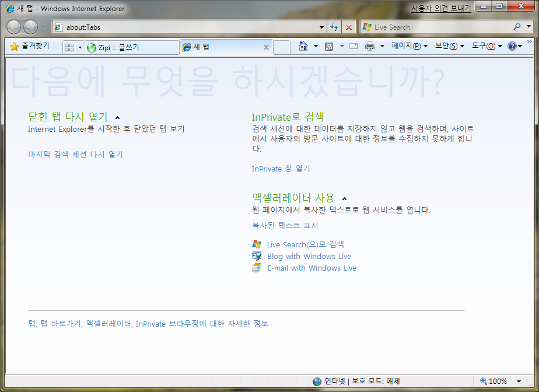This screenshot has height=392, width=539.
Task: Click the Quick Tabs grid icon
Action: (x=69, y=47)
